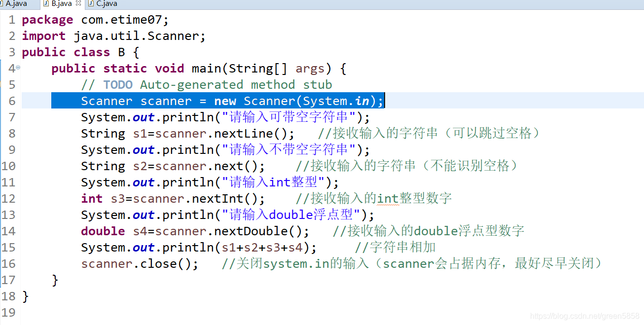Click the Java file icon on C.java tab
This screenshot has height=325, width=644.
click(x=91, y=4)
